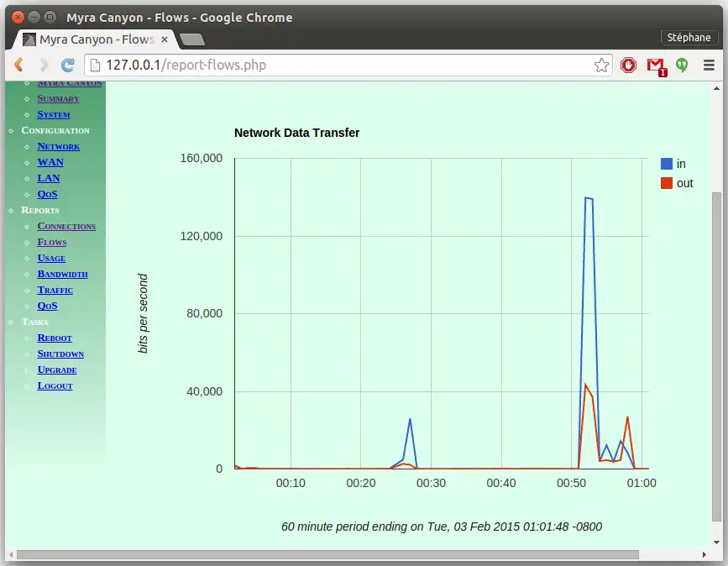Viewport: 728px width, 566px height.
Task: Click the Configuration section heading
Action: 55,130
